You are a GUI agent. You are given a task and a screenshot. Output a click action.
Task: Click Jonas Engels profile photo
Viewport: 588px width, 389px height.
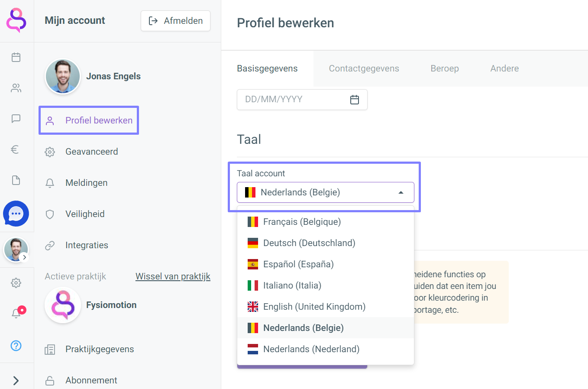coord(63,77)
